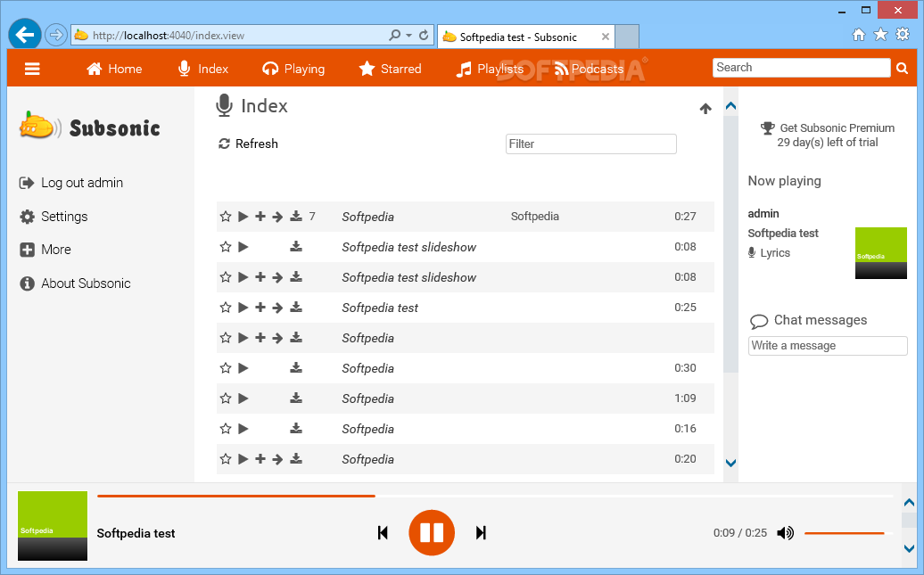Add second Softpedia test slideshow to the queue
Viewport: 924px width, 575px height.
[260, 277]
